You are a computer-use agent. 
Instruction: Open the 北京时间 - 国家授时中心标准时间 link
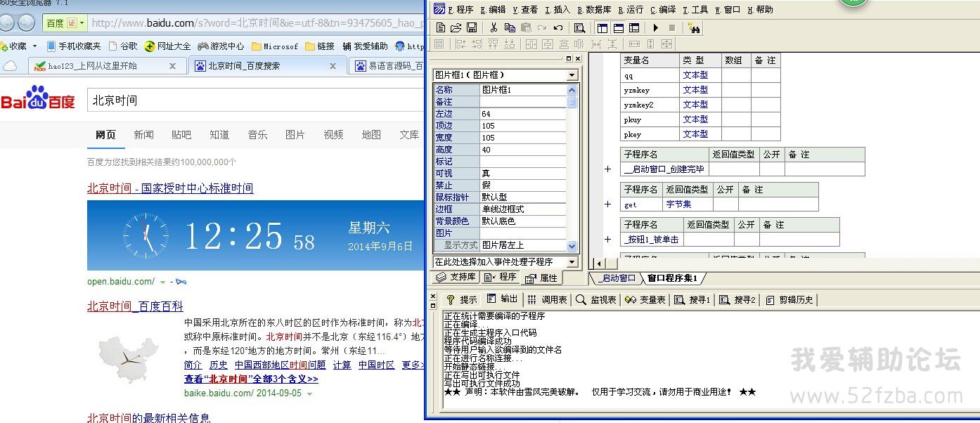coord(170,188)
